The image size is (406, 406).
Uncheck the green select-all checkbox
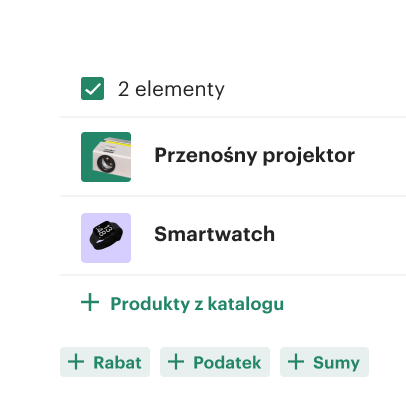(x=92, y=89)
